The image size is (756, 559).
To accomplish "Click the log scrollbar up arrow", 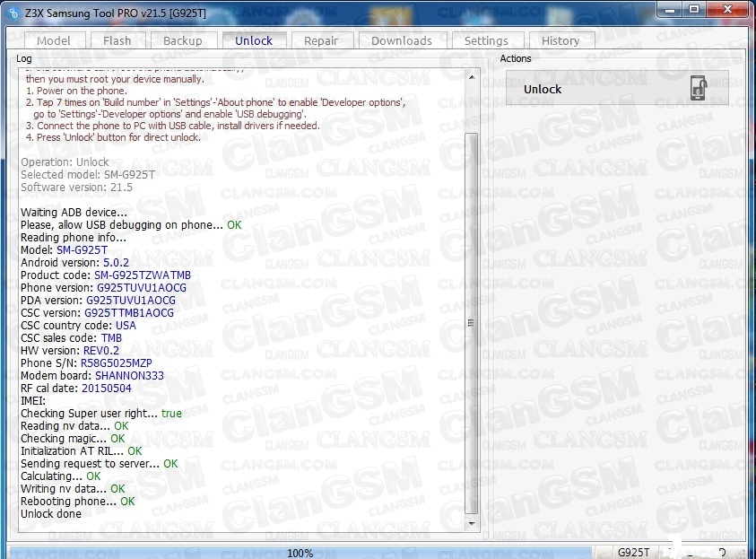I will 472,77.
